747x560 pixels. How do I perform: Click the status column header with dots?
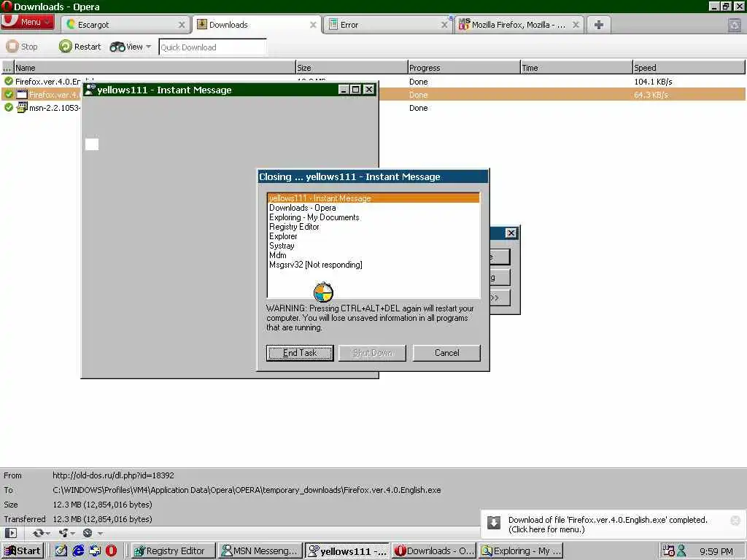click(7, 68)
